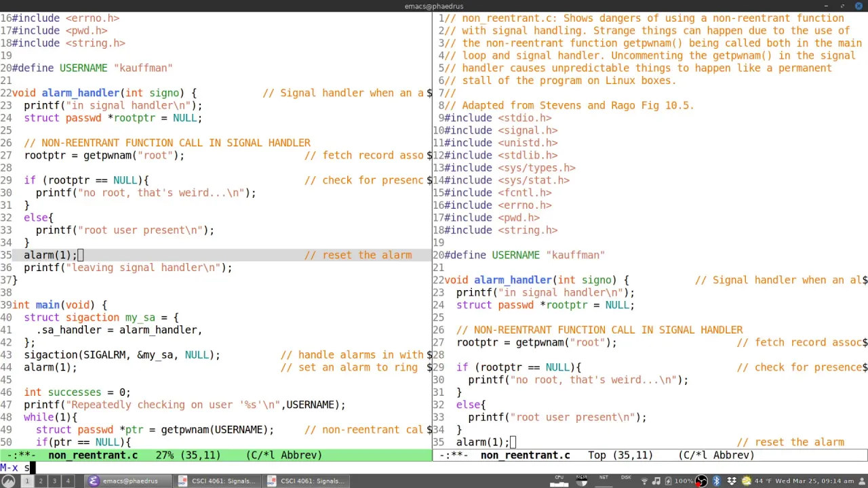Click buffer name non_reentrant.c in left mode line
The image size is (868, 488).
(x=93, y=455)
